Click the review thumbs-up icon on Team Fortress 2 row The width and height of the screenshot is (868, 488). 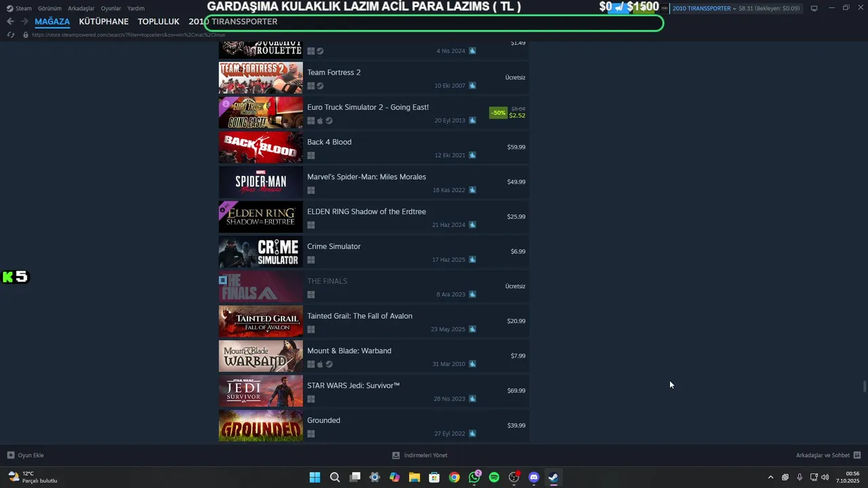click(x=472, y=85)
